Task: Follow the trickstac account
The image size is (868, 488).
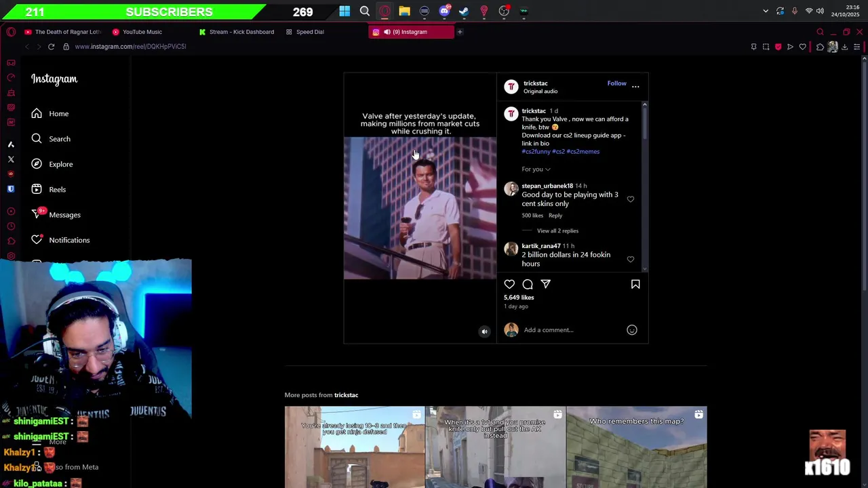Action: point(616,83)
